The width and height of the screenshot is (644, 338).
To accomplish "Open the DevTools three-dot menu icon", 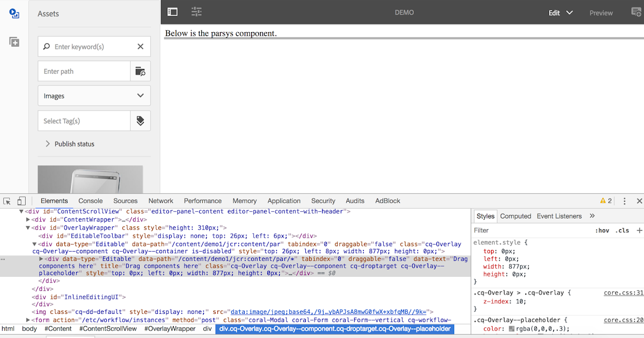I will coord(624,200).
